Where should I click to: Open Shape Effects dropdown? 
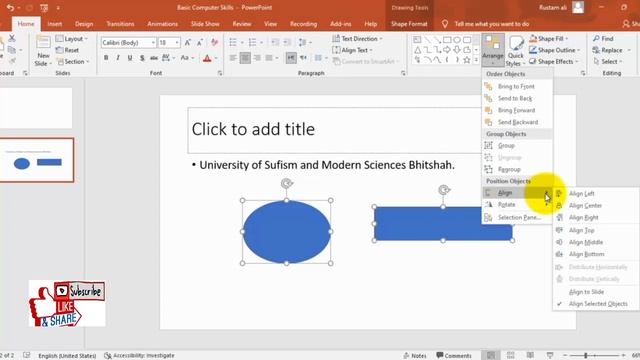pyautogui.click(x=554, y=62)
